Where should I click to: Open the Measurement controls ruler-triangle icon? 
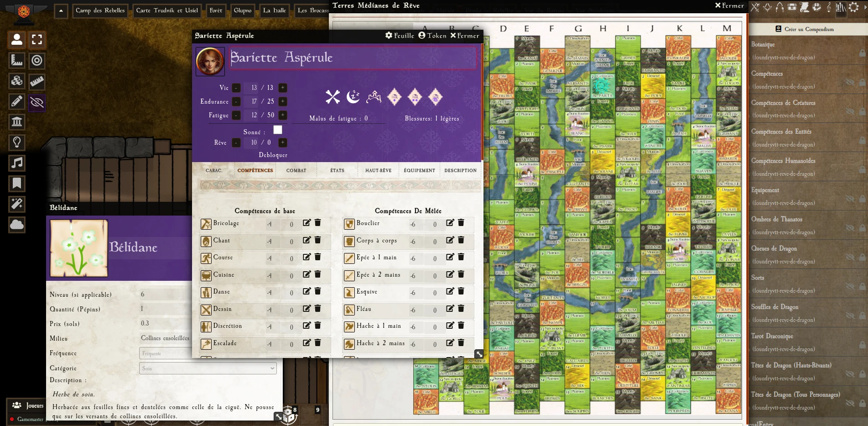pos(17,60)
